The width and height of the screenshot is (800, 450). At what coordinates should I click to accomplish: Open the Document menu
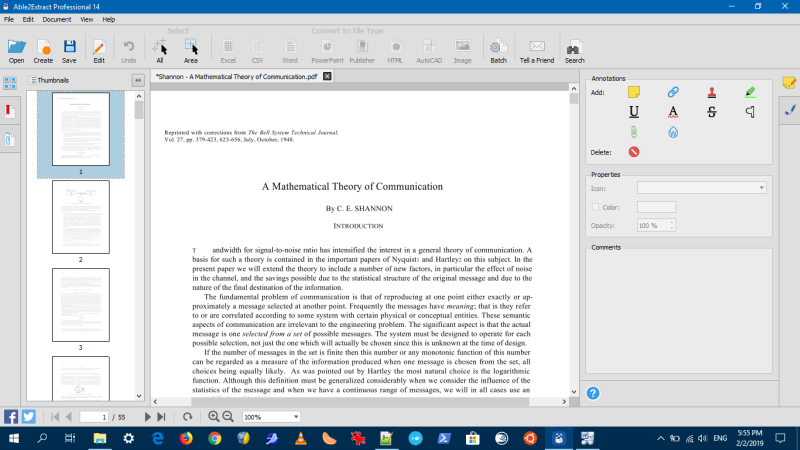pos(56,19)
